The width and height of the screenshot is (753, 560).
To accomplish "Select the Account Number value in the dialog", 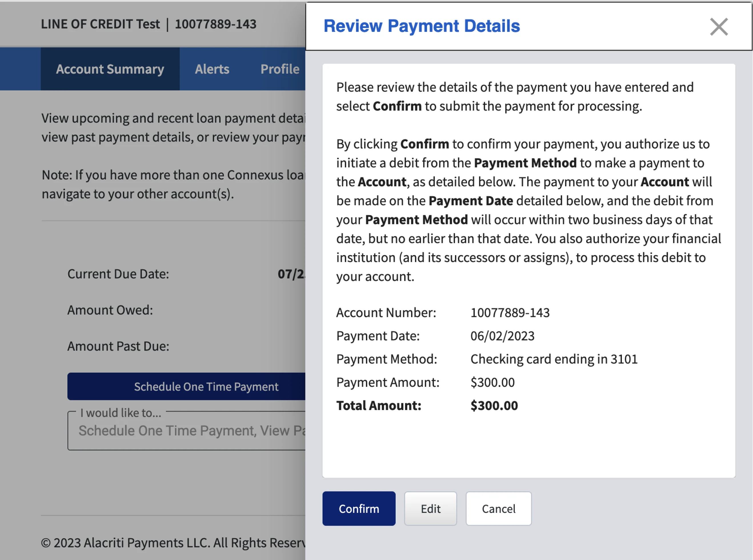I will pos(510,313).
